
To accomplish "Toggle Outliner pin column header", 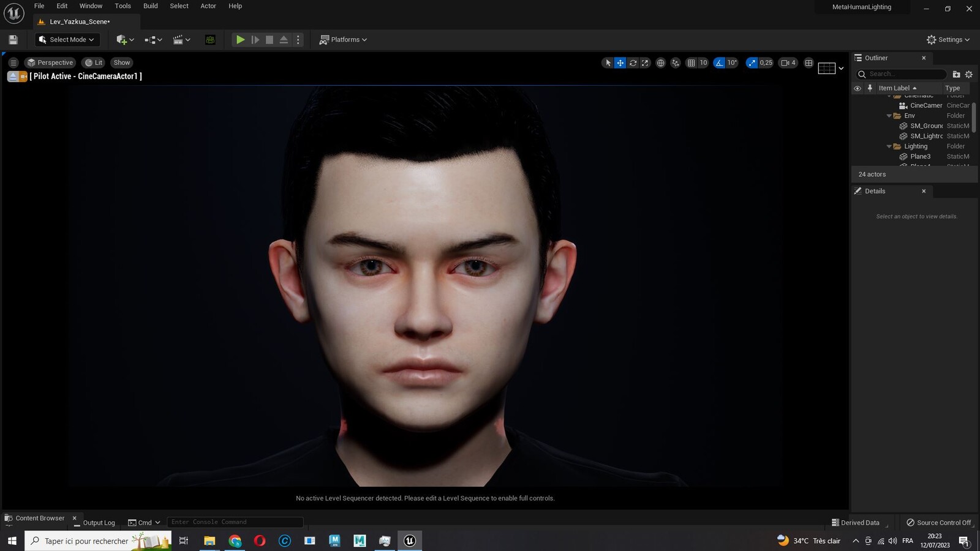I will 869,88.
